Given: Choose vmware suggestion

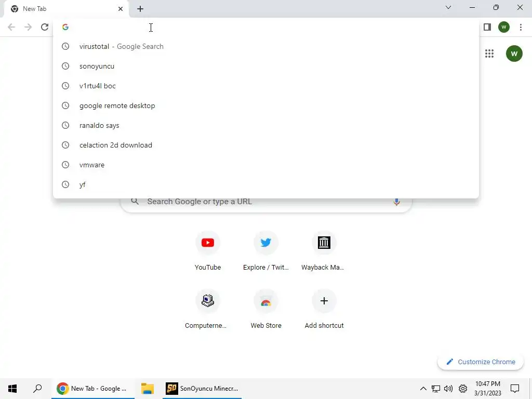Looking at the screenshot, I should point(266,165).
